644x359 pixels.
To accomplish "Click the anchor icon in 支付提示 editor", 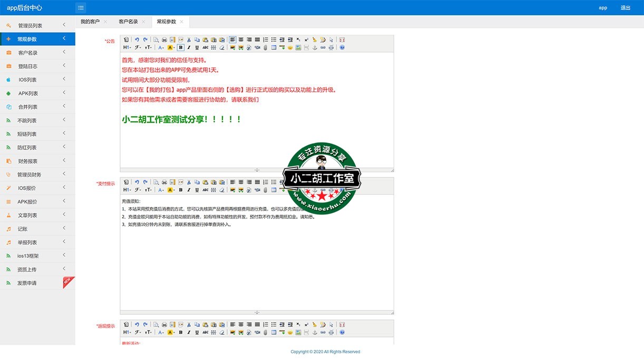I will 315,190.
